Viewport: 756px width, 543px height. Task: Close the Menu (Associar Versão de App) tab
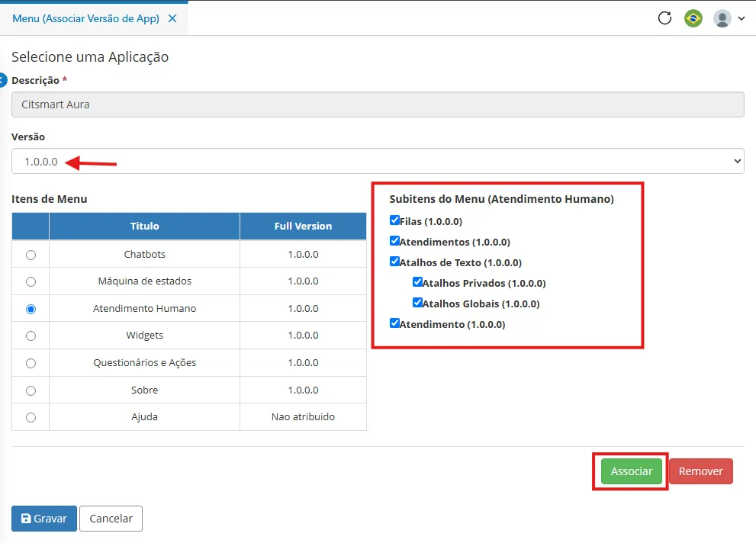coord(172,18)
